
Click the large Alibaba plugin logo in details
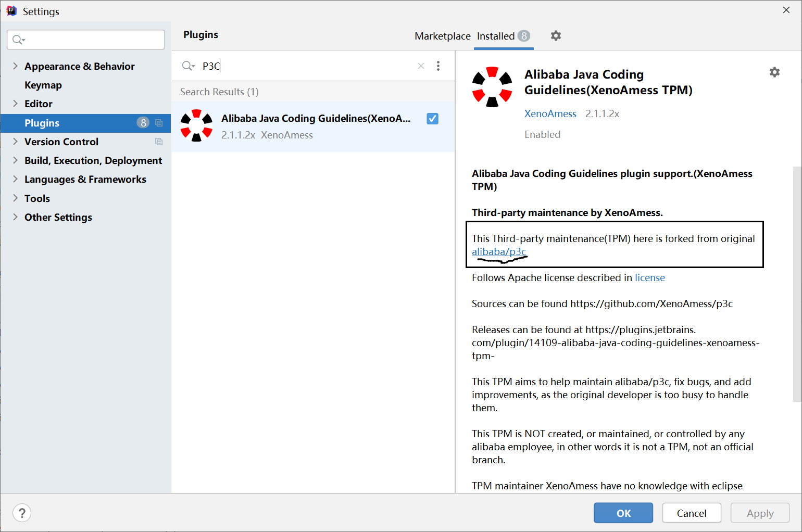point(492,87)
